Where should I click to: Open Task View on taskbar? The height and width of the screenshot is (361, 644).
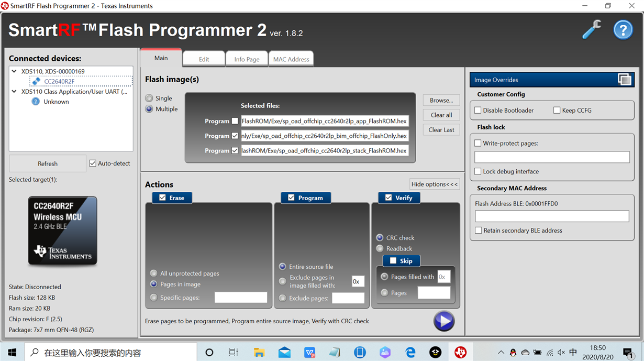tap(234, 353)
